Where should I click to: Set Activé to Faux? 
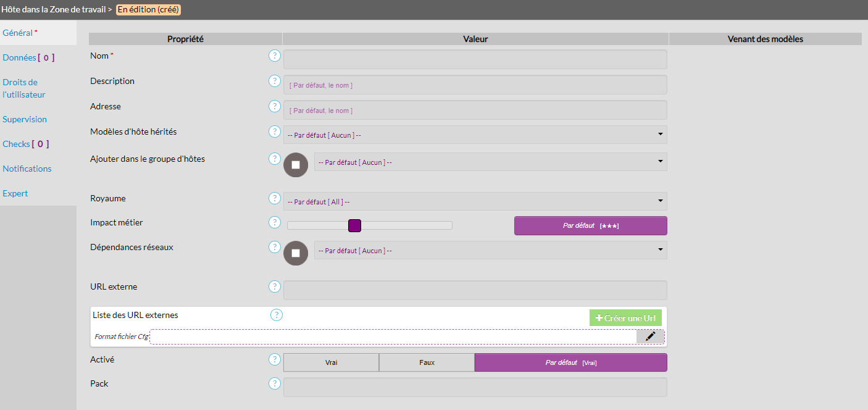(x=427, y=362)
